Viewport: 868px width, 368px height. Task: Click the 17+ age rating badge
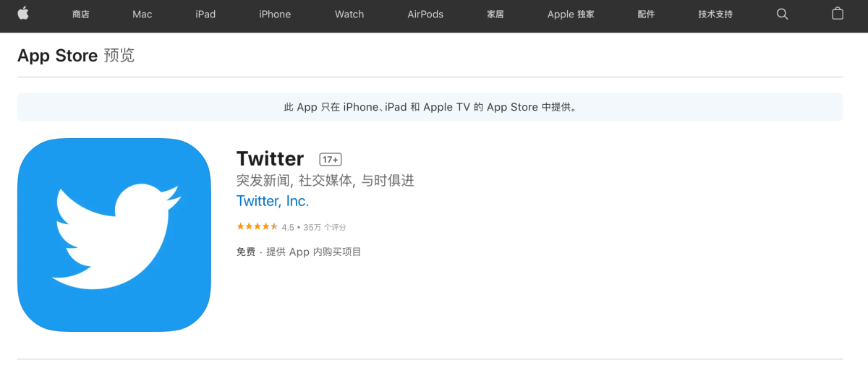coord(331,160)
